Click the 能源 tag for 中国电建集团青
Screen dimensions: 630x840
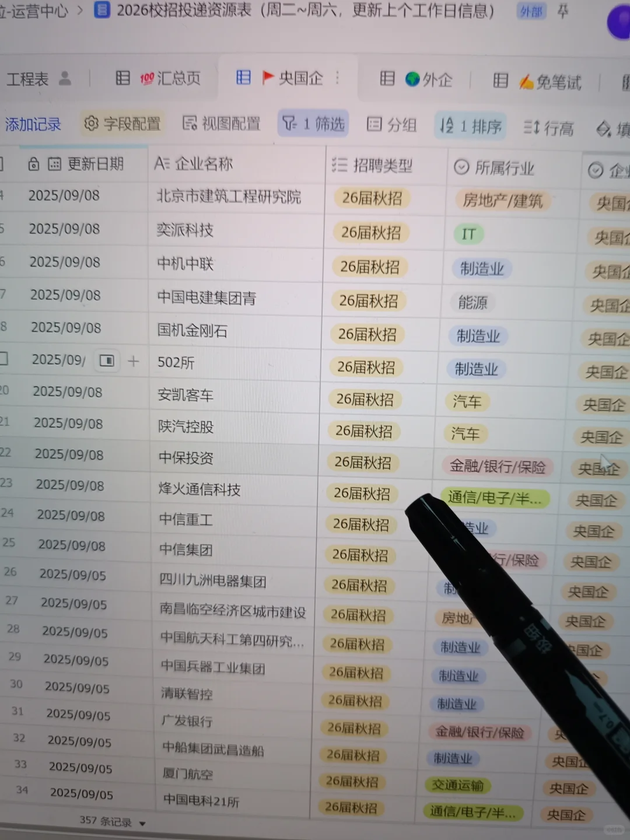(x=473, y=302)
